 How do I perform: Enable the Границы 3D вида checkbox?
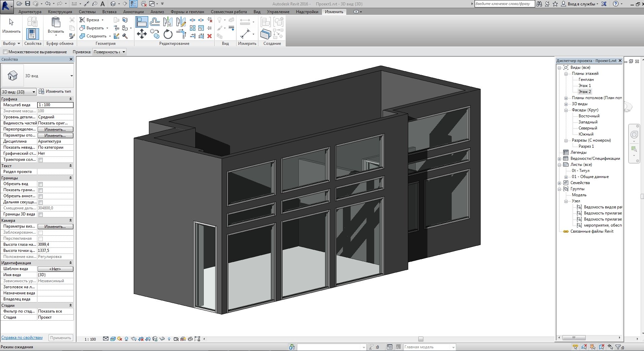pyautogui.click(x=40, y=214)
